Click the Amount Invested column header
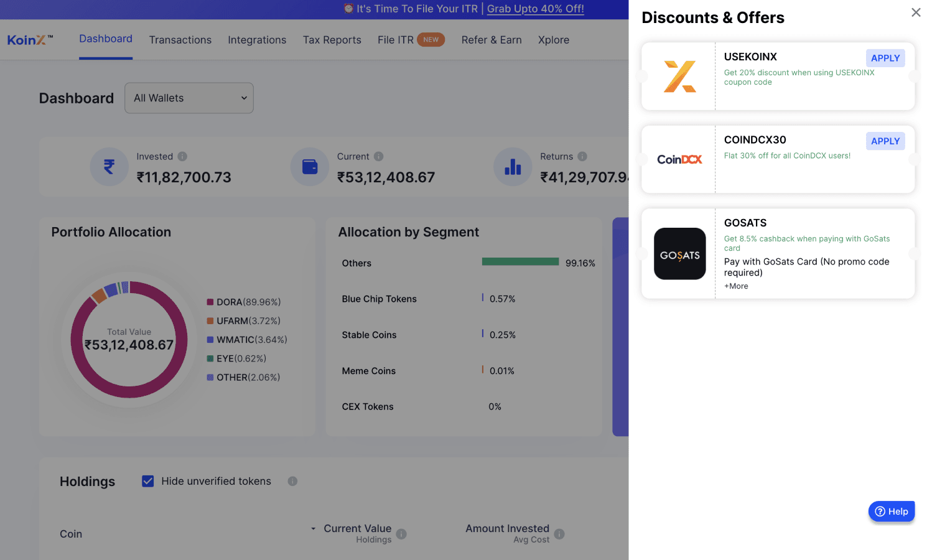Viewport: 927px width, 560px height. point(508,529)
